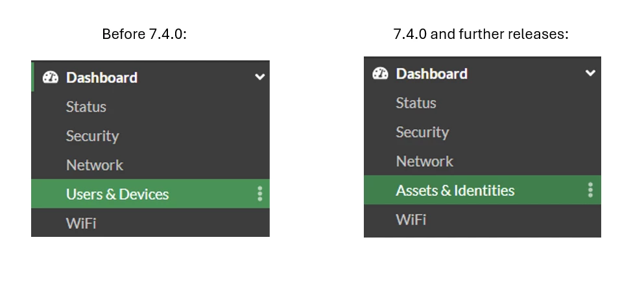Image resolution: width=644 pixels, height=281 pixels.
Task: Open Status in the Before 7.4.0 menu
Action: 86,107
